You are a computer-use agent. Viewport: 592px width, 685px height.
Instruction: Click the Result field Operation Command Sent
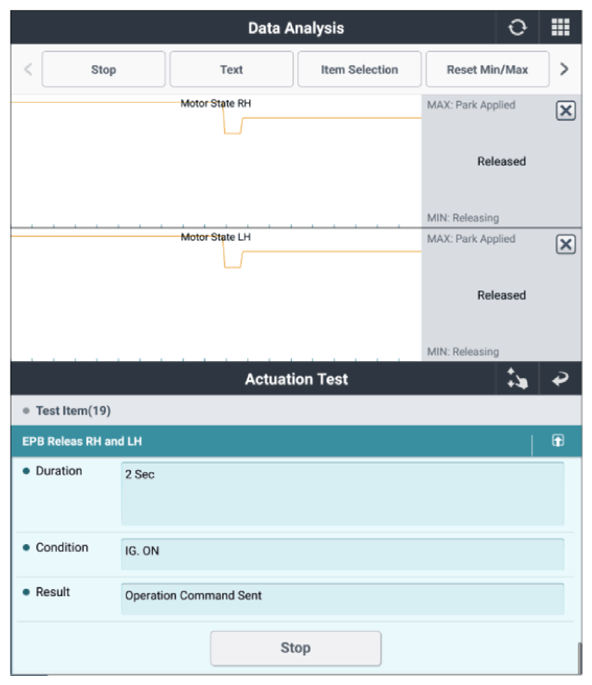[x=342, y=599]
